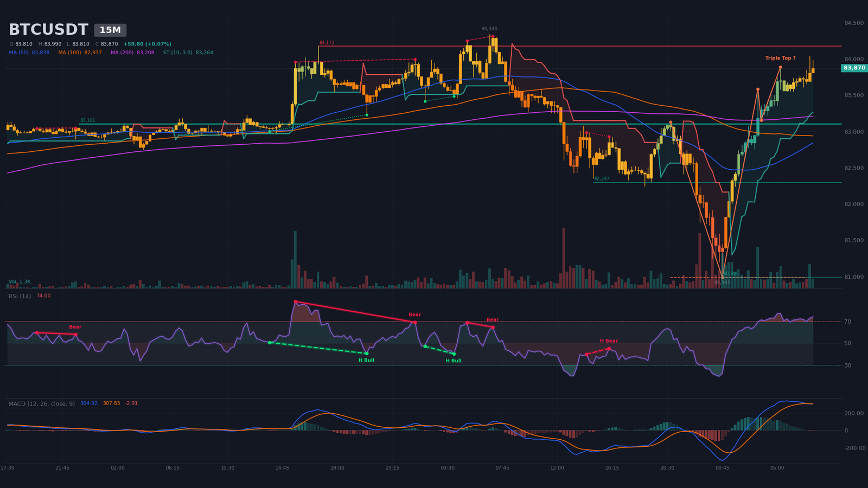Select the MA (100) 82,937 legend entry

(x=80, y=53)
